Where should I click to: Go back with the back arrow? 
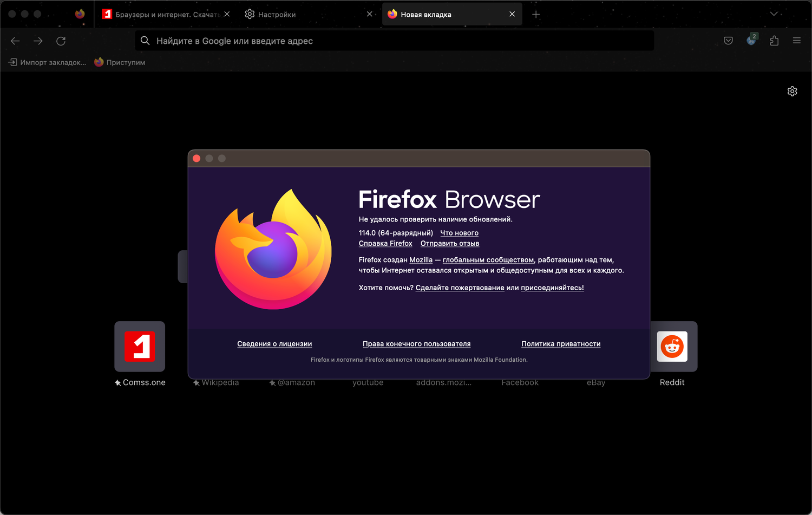click(x=15, y=41)
